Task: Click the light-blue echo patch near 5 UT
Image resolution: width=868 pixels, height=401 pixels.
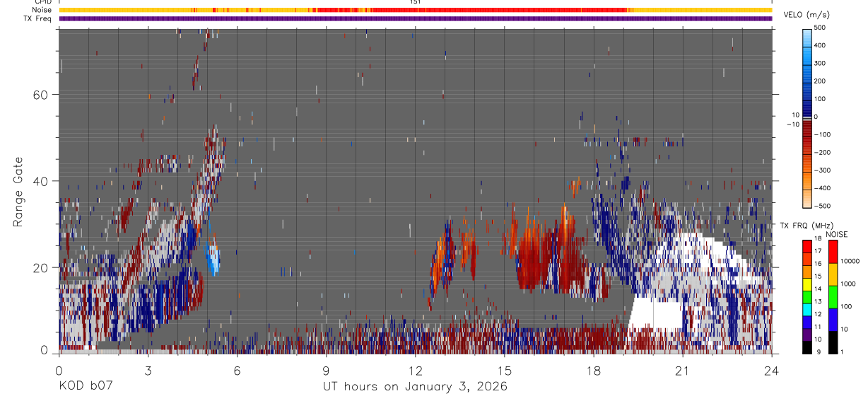Action: coord(213,260)
